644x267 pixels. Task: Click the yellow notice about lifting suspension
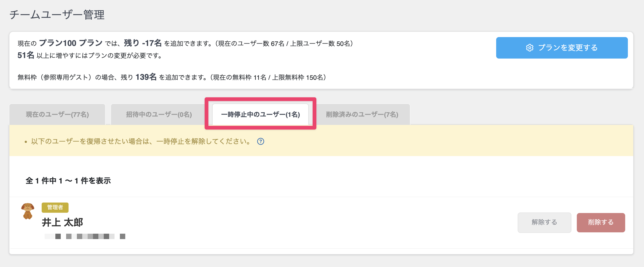[141, 141]
